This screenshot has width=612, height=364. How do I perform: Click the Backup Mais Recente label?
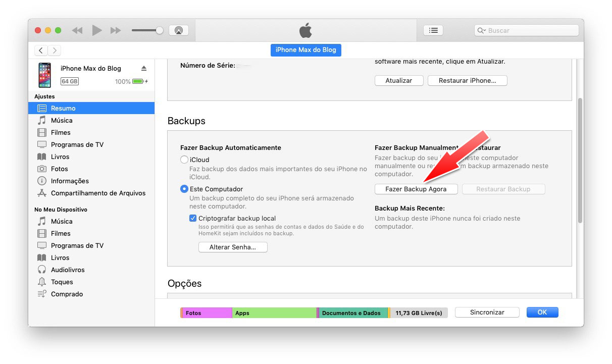tap(410, 208)
